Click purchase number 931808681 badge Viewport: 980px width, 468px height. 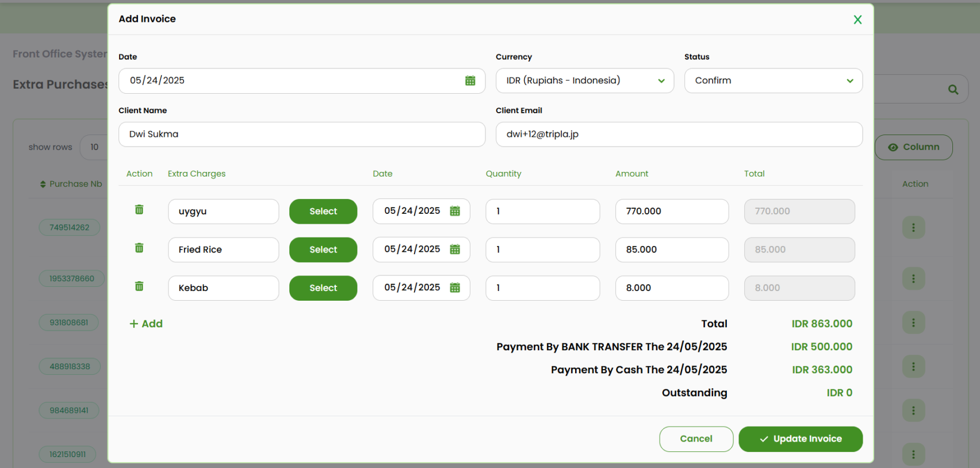point(69,323)
